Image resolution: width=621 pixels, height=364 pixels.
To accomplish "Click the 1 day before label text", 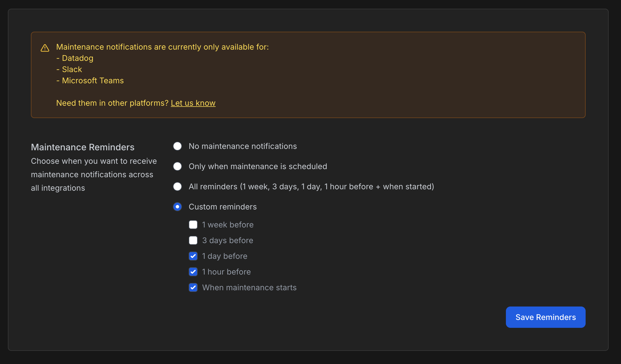I will point(225,256).
